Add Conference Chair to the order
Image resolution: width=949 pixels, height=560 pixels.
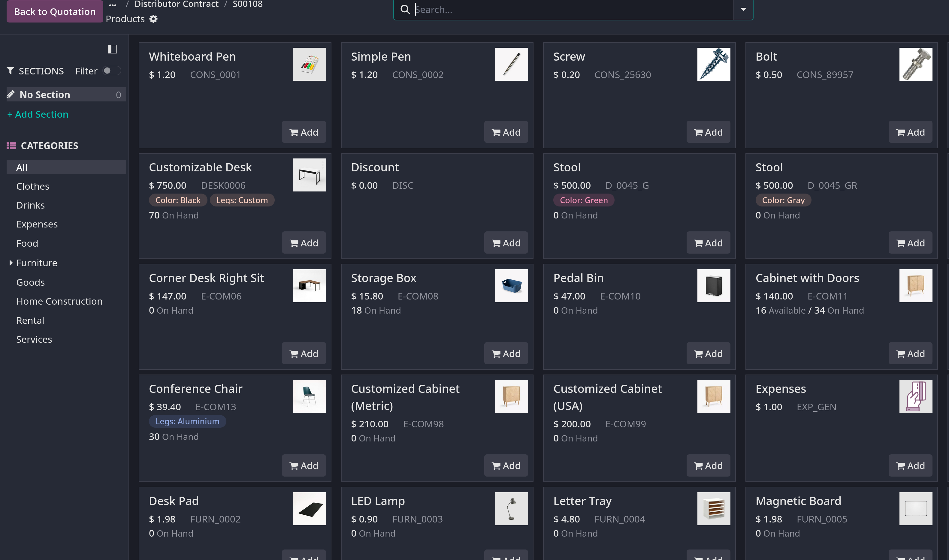pos(304,466)
